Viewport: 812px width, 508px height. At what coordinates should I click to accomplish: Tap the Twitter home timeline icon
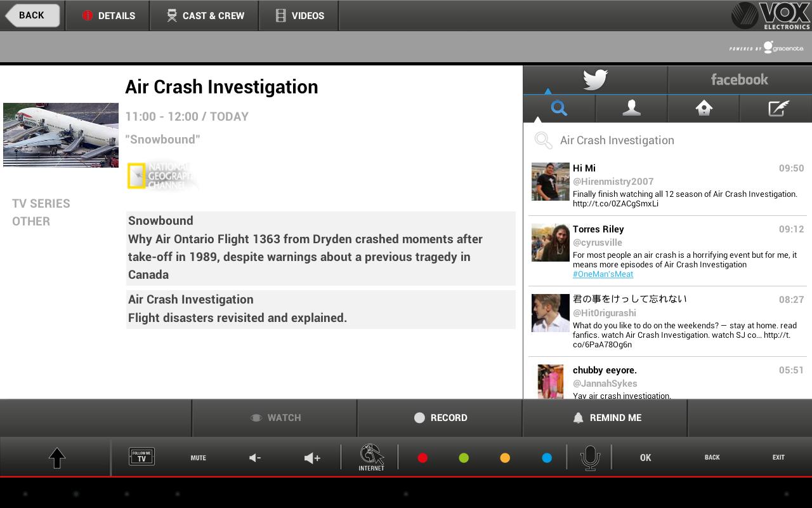point(704,109)
